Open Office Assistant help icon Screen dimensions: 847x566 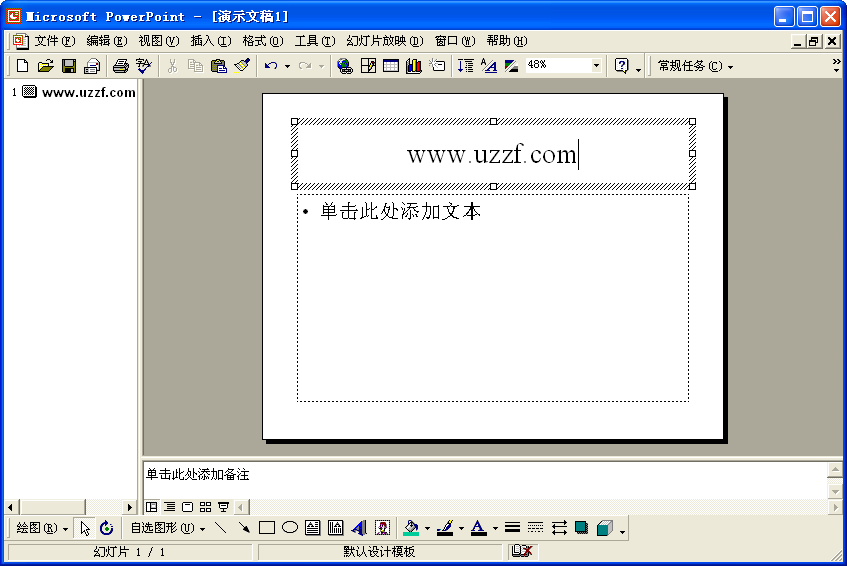(621, 66)
